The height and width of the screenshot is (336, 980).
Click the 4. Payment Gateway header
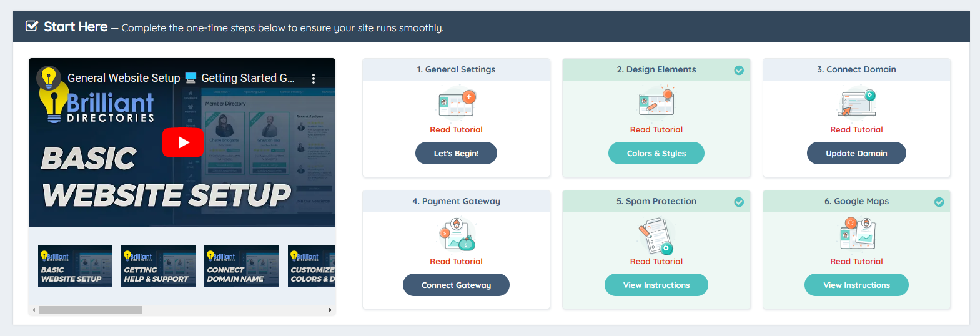456,201
